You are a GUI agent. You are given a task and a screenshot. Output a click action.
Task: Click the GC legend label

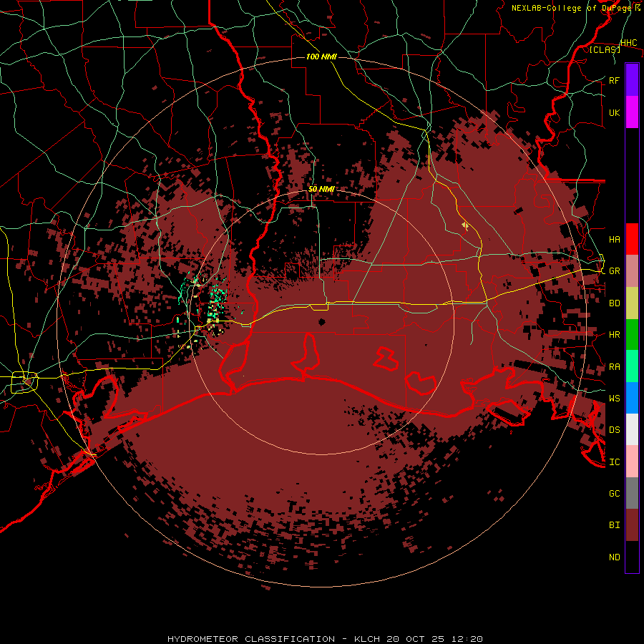tap(614, 493)
